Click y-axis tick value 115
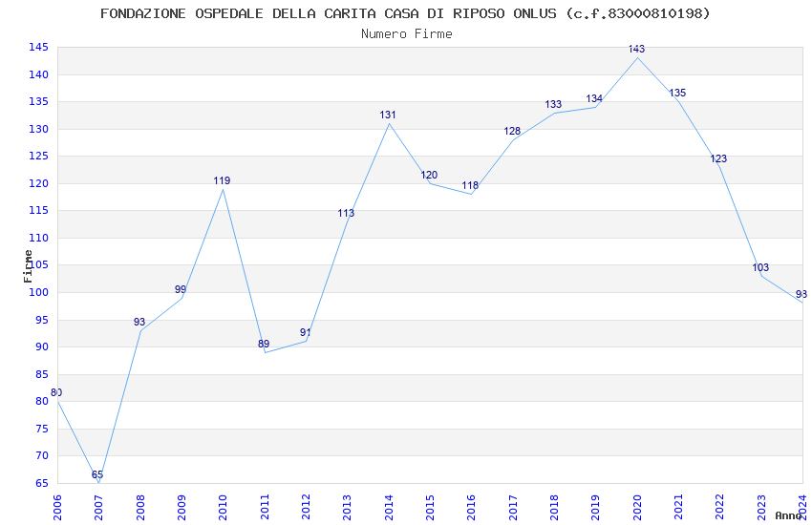The width and height of the screenshot is (812, 525). 38,210
